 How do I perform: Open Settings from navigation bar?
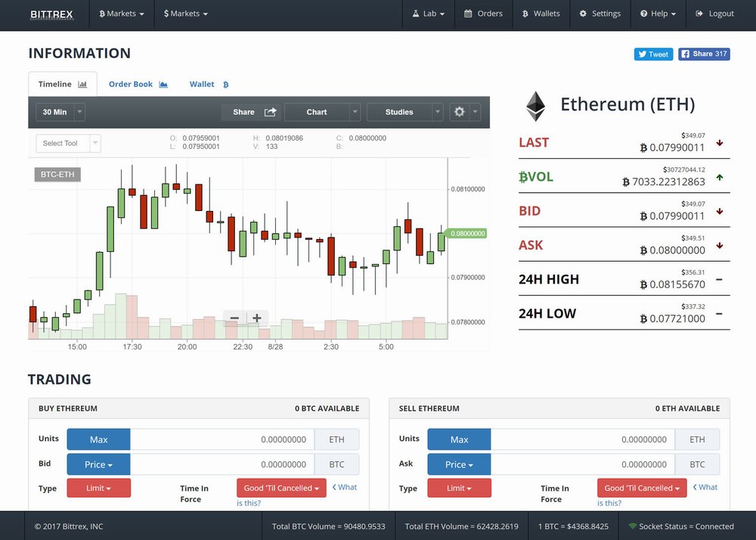[x=600, y=14]
